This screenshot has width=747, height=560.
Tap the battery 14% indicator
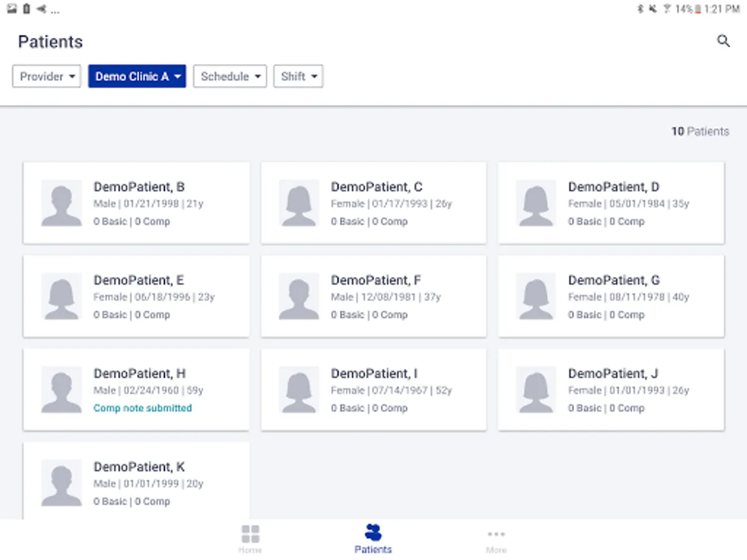click(x=688, y=9)
